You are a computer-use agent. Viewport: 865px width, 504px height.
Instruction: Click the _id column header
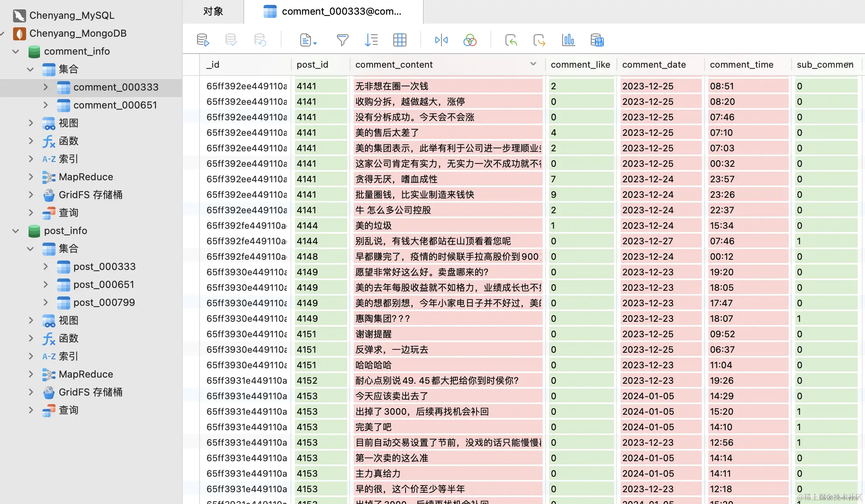[245, 64]
